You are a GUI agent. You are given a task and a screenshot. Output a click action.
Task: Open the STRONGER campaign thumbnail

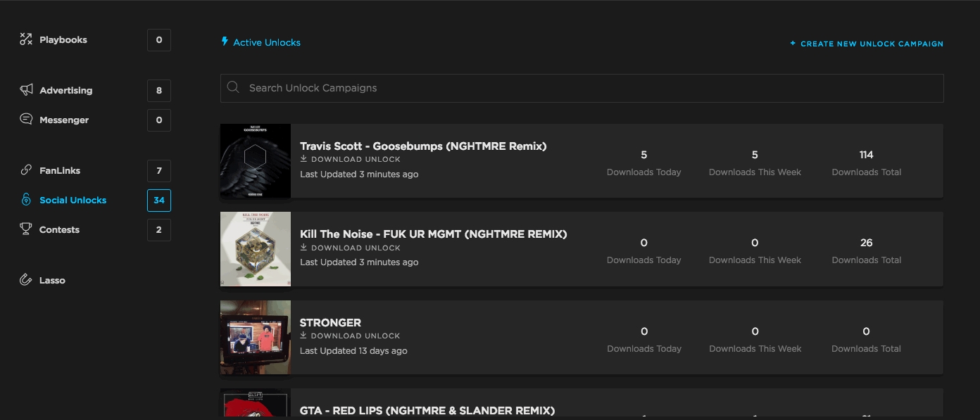click(x=256, y=338)
